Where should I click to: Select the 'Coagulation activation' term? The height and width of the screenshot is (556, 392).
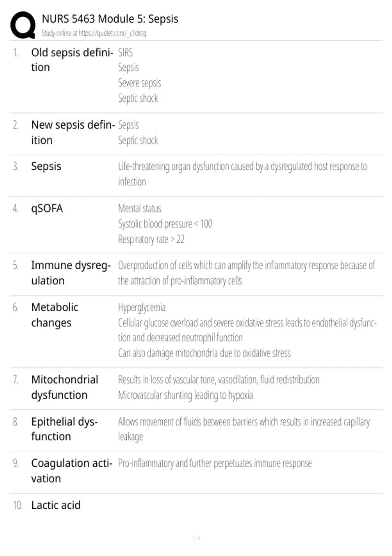[72, 471]
